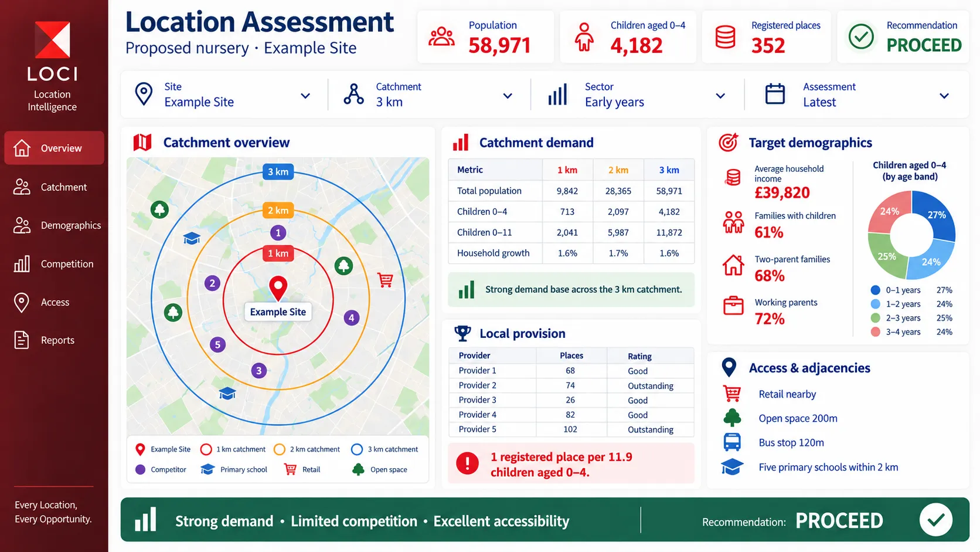Click the Local provision trophy icon
Viewport: 980px width, 552px height.
point(462,333)
